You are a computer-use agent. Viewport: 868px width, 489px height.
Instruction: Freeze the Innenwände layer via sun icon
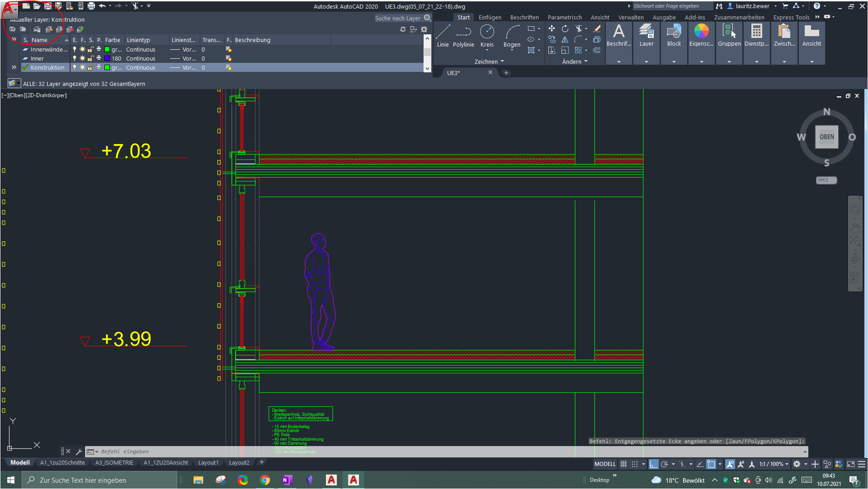coord(83,49)
